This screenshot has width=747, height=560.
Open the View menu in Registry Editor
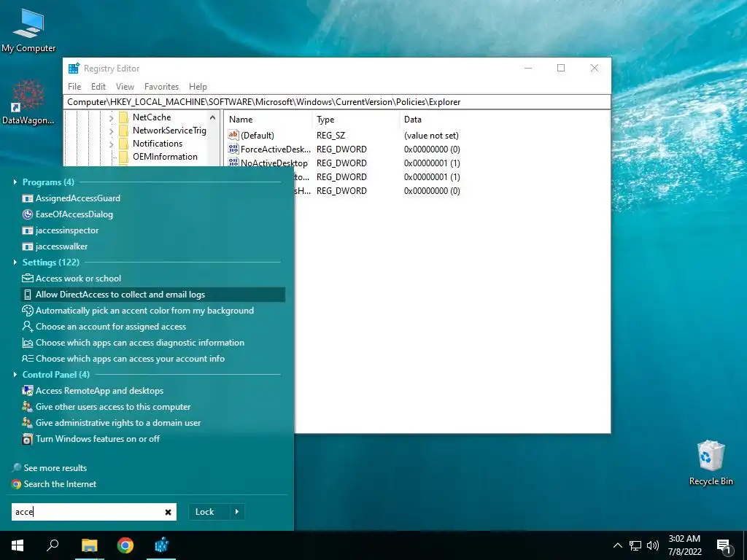tap(125, 87)
